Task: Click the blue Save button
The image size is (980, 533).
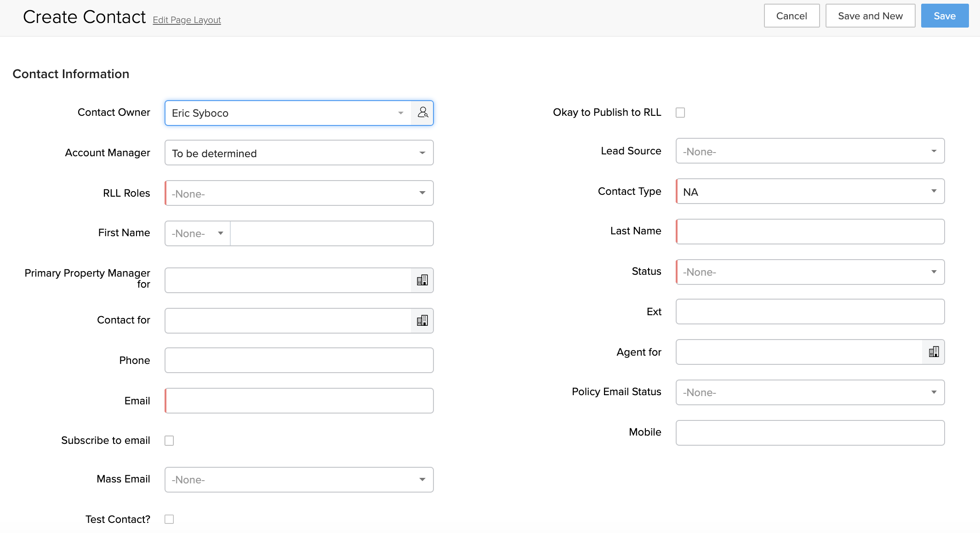Action: [945, 16]
